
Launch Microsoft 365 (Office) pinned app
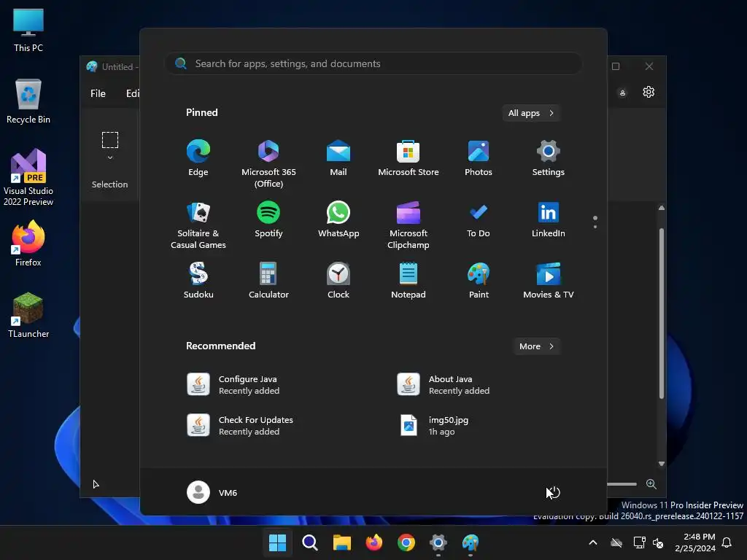click(x=268, y=164)
